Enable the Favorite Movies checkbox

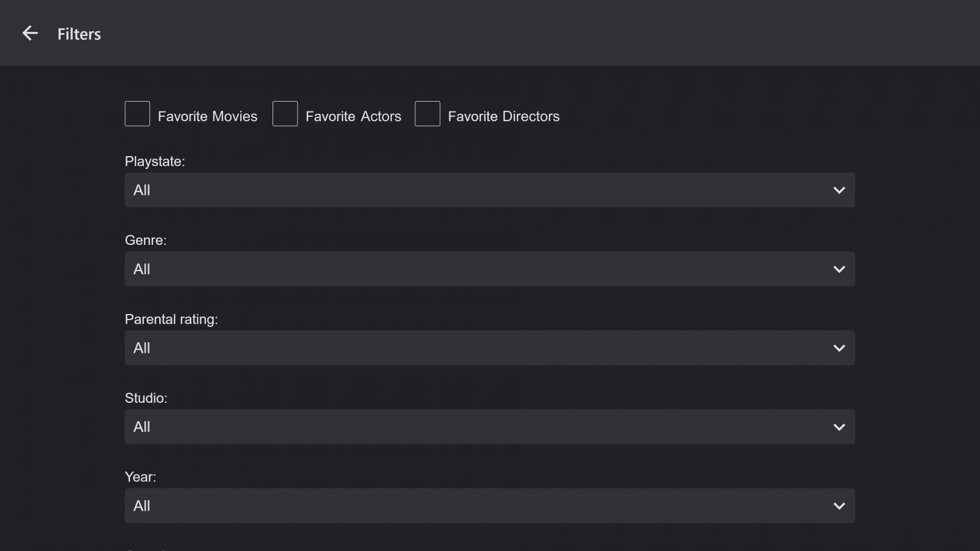[x=137, y=114]
